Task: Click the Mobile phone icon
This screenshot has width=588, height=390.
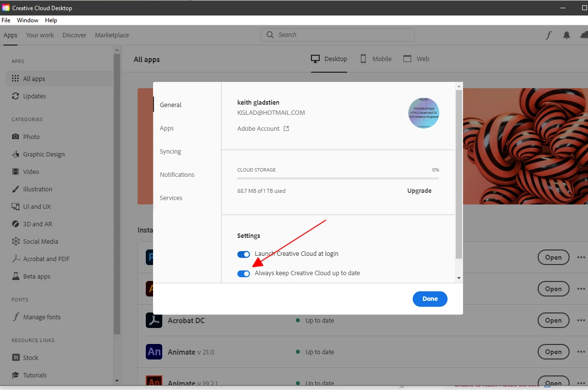Action: (x=363, y=59)
